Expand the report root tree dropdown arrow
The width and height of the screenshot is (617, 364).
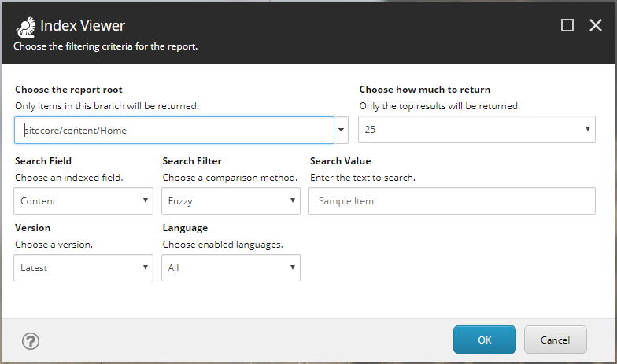click(342, 131)
